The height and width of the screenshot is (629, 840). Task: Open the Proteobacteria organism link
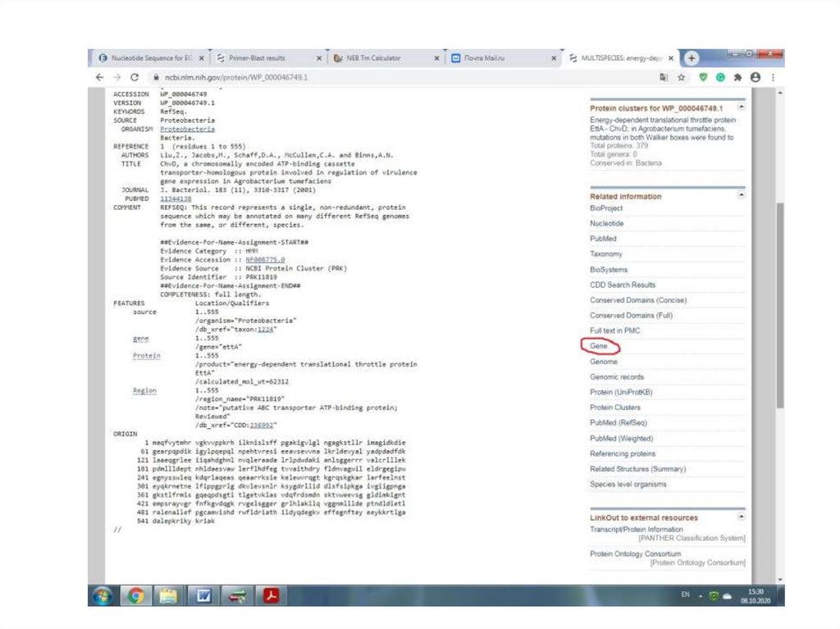[x=187, y=129]
